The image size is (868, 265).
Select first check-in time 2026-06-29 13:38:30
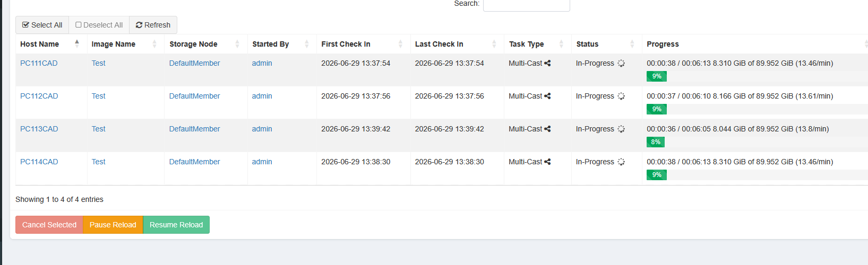pyautogui.click(x=356, y=162)
